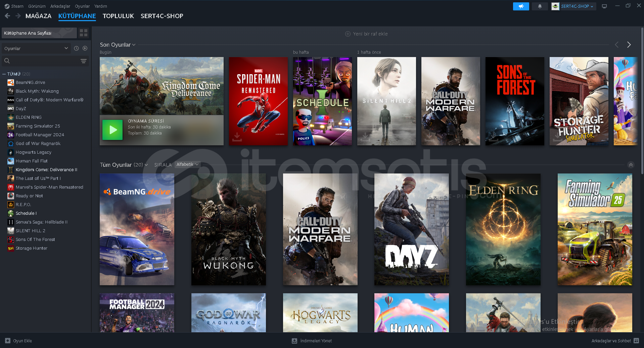Screen dimensions: 644x348
Task: Click the Manage Downloads icon
Action: [294, 341]
